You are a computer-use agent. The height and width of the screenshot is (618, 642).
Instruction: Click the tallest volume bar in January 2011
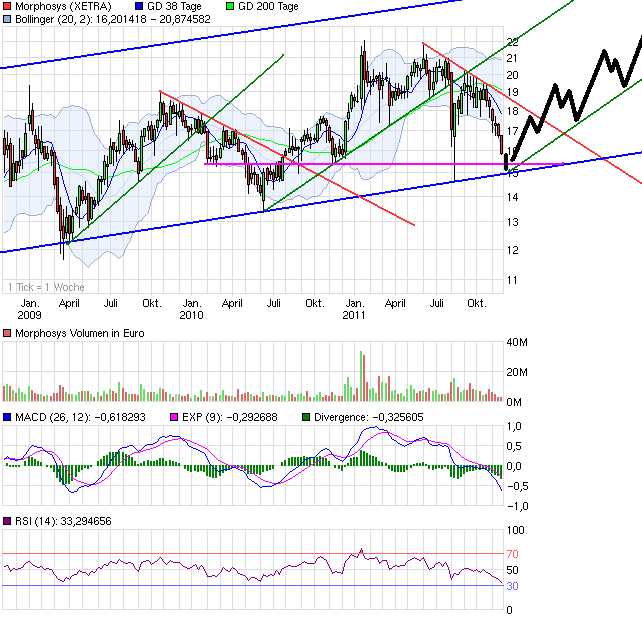pyautogui.click(x=361, y=376)
